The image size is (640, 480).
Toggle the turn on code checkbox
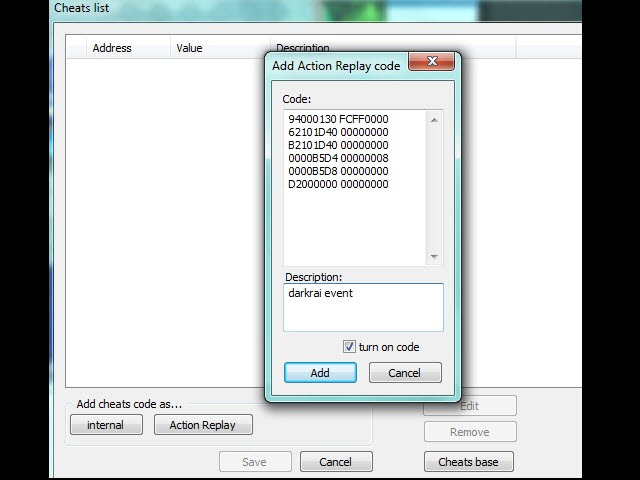tap(349, 347)
